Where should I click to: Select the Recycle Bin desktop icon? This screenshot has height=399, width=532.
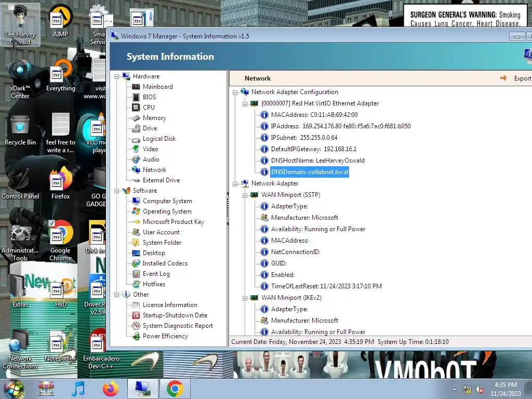[x=20, y=130]
